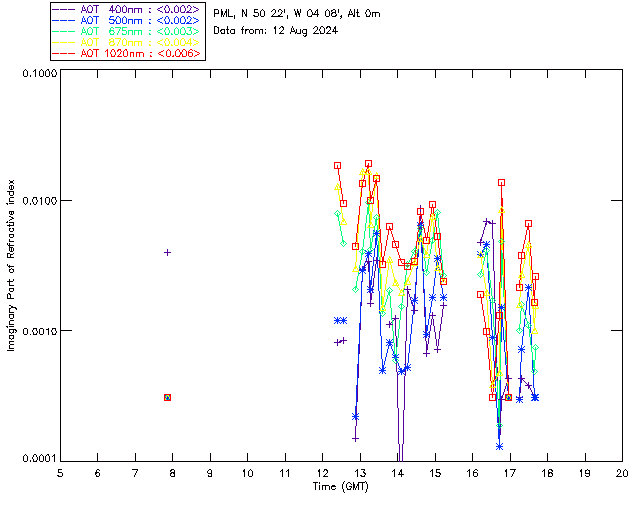Click the 0.1000 y-axis tick label

38,74
